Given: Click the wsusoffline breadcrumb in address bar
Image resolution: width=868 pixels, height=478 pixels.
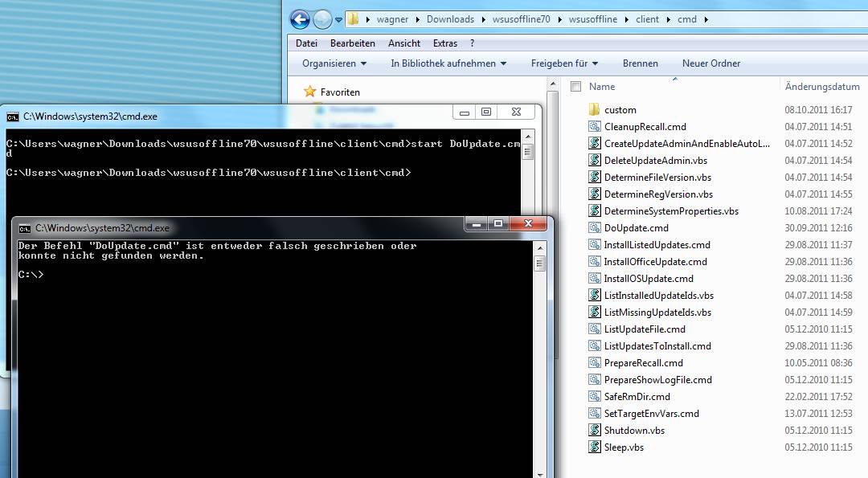Looking at the screenshot, I should click(592, 19).
